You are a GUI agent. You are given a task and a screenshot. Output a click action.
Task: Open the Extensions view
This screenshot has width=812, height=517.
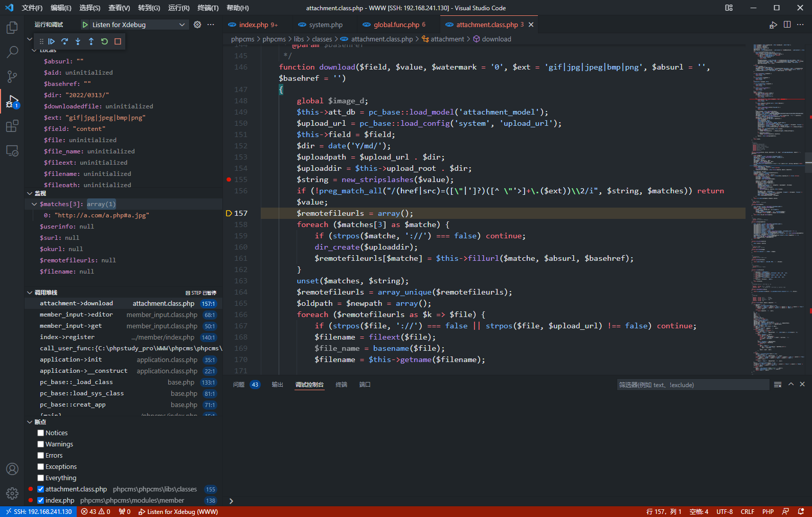pos(12,126)
